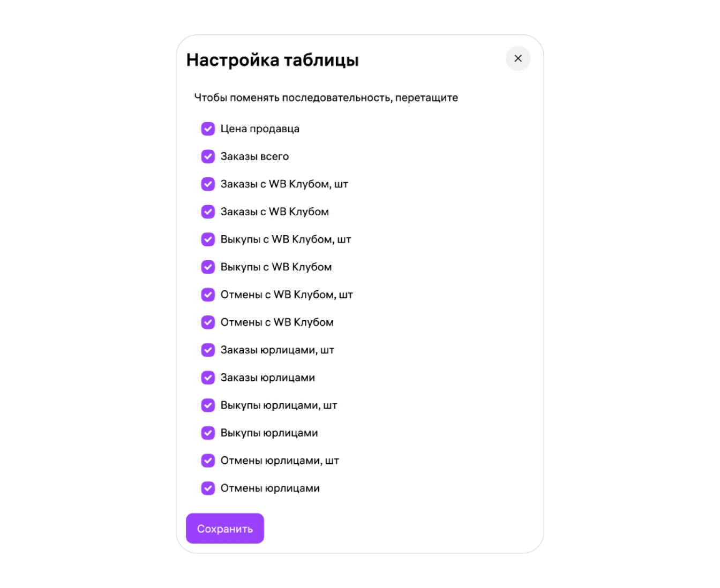The height and width of the screenshot is (588, 720).
Task: Click the Сохранить button
Action: click(225, 529)
